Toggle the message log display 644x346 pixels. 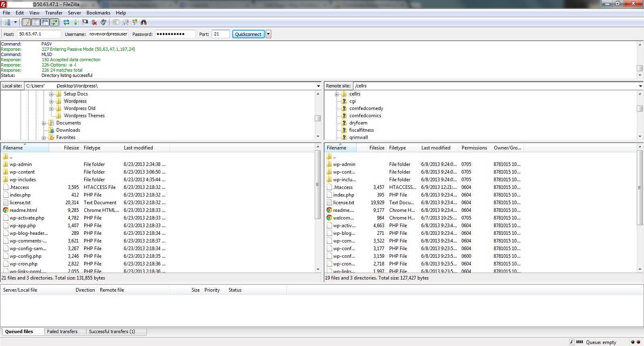click(27, 22)
